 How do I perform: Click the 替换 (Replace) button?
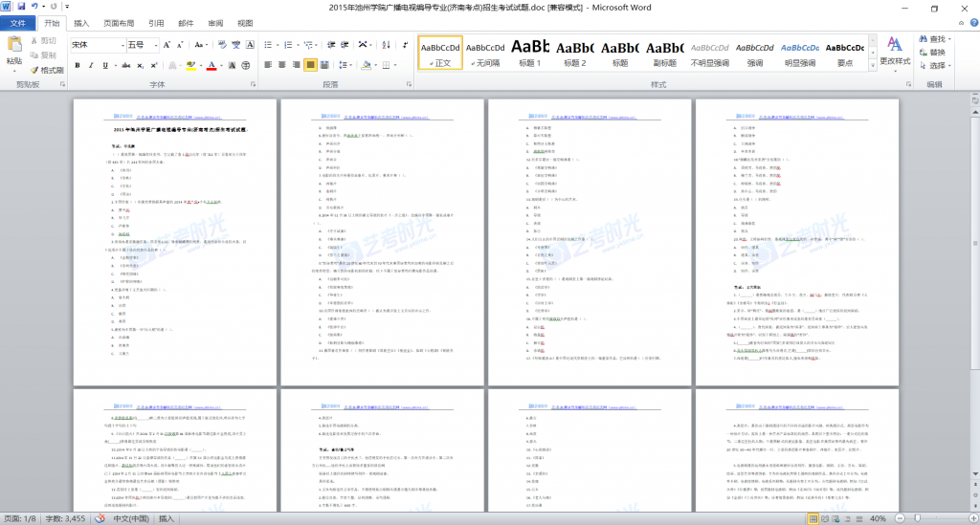[937, 53]
